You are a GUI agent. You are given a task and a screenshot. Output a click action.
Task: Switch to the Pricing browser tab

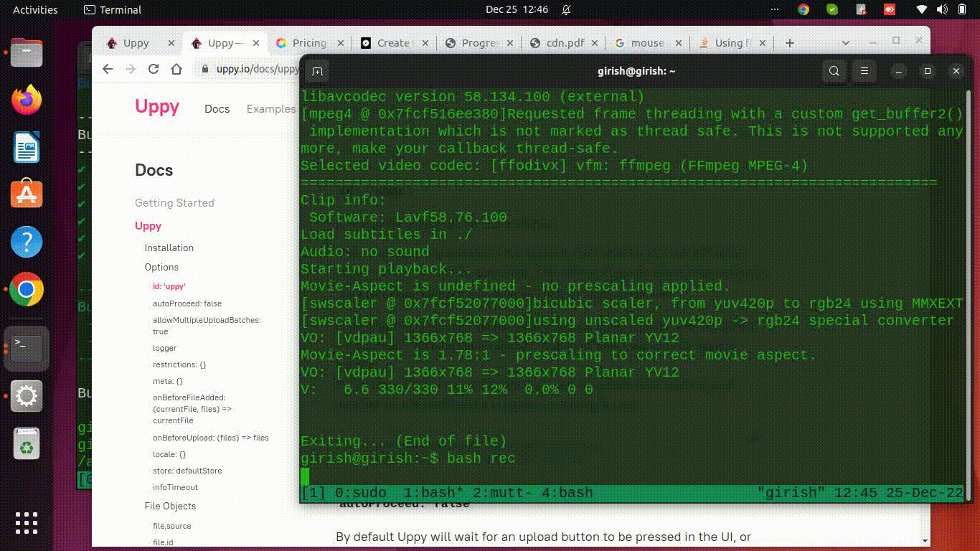309,43
